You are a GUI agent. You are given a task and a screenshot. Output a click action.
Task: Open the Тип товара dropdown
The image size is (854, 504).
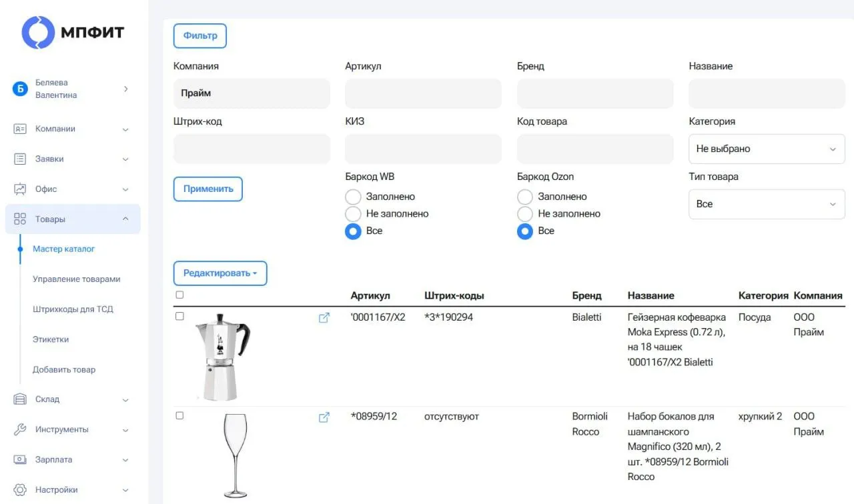click(x=767, y=204)
